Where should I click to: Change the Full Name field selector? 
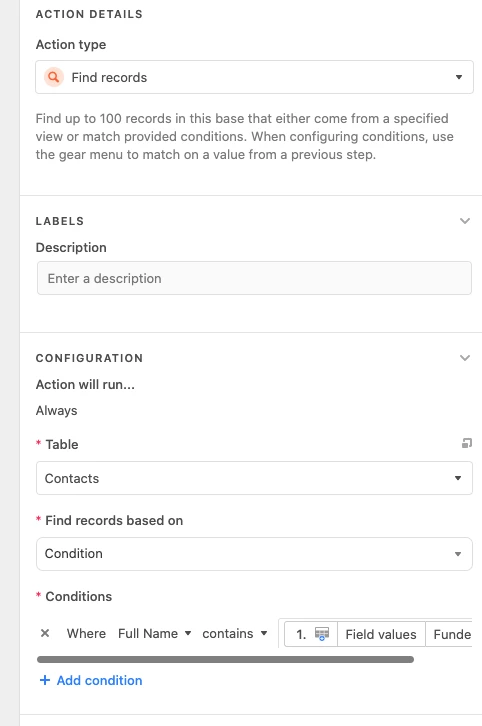pos(154,633)
